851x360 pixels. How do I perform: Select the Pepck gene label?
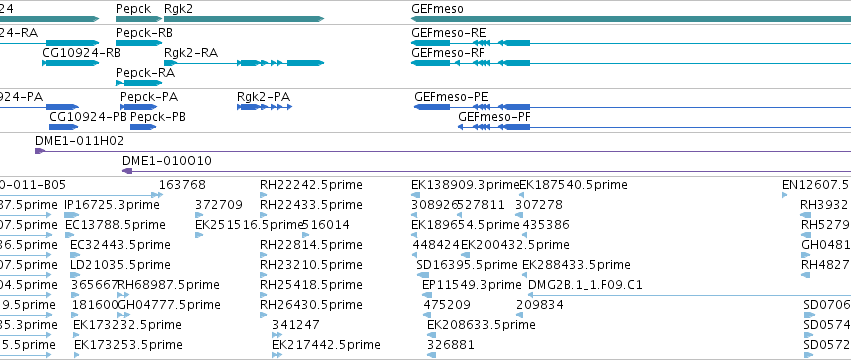click(134, 9)
